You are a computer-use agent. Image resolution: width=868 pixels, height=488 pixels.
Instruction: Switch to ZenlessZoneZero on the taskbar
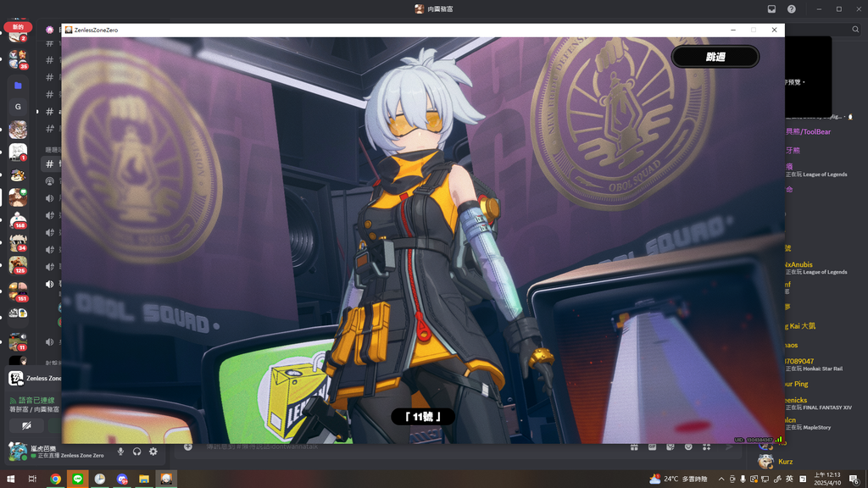click(166, 479)
